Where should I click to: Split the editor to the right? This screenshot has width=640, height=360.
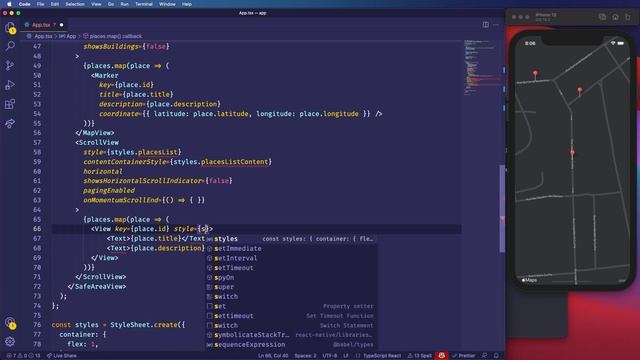coord(486,25)
